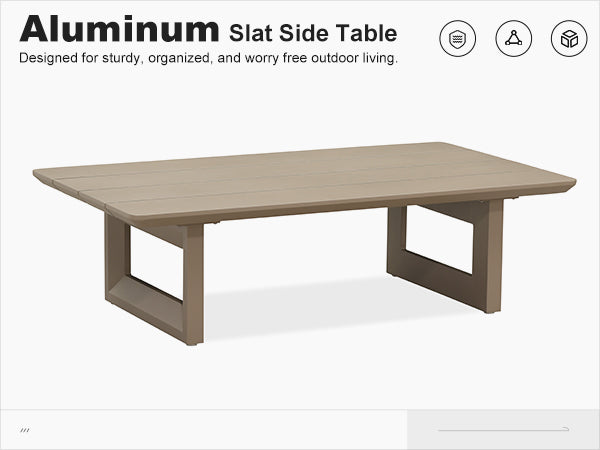Click the bold "Aluminum" heading word
600x450 pixels.
[119, 29]
